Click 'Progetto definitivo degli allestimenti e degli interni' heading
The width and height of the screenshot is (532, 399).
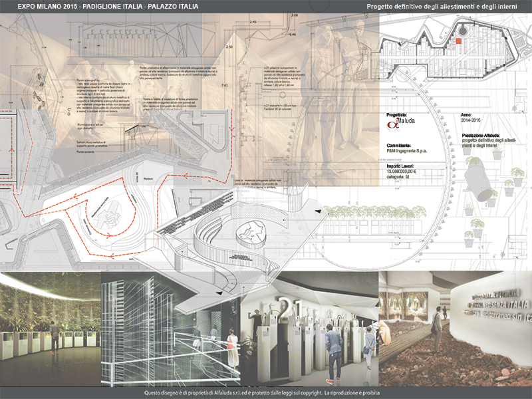pos(442,7)
